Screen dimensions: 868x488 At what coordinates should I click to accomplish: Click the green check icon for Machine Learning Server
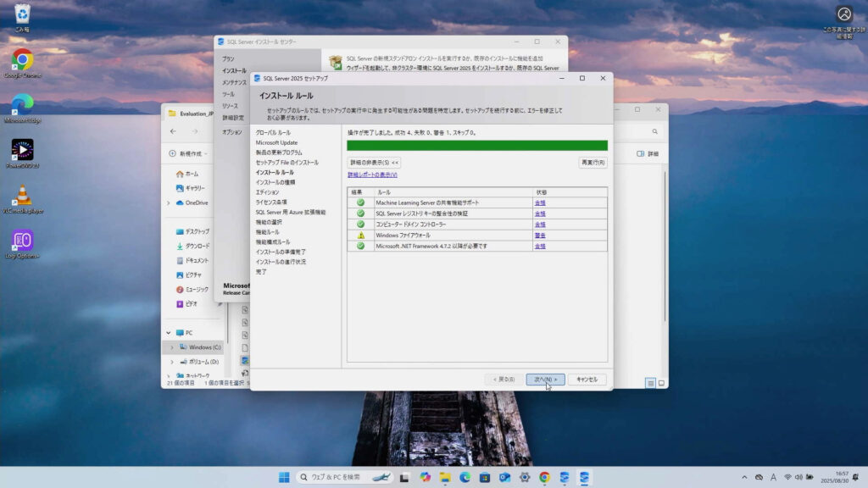(x=360, y=202)
